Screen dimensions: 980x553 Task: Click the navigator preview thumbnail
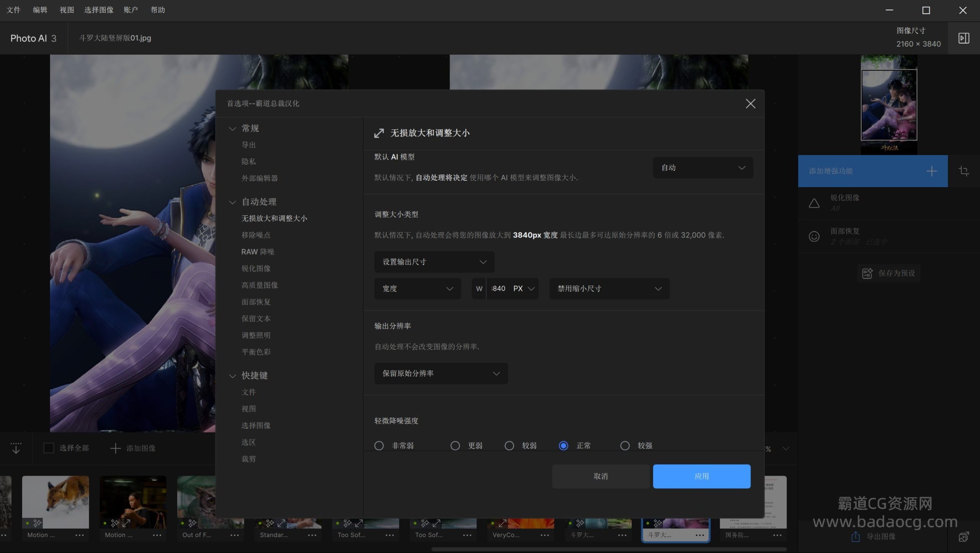[x=889, y=104]
